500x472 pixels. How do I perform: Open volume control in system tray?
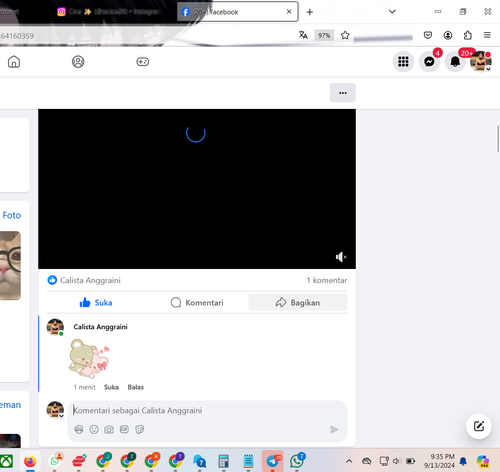(396, 461)
